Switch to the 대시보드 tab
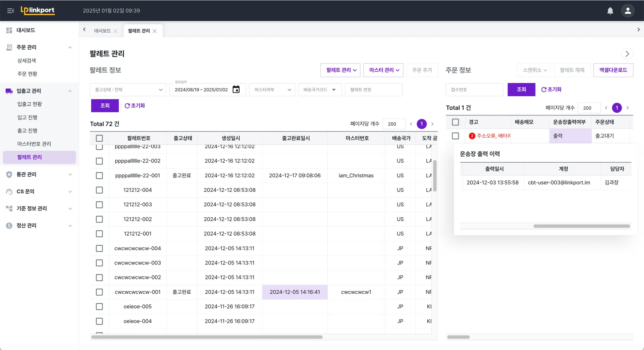This screenshot has width=644, height=350. tap(102, 31)
